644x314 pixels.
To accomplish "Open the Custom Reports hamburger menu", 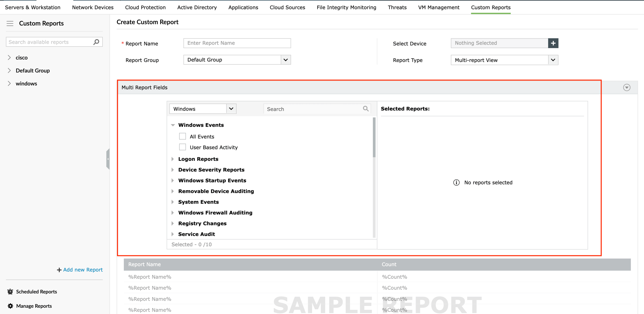I will (10, 23).
